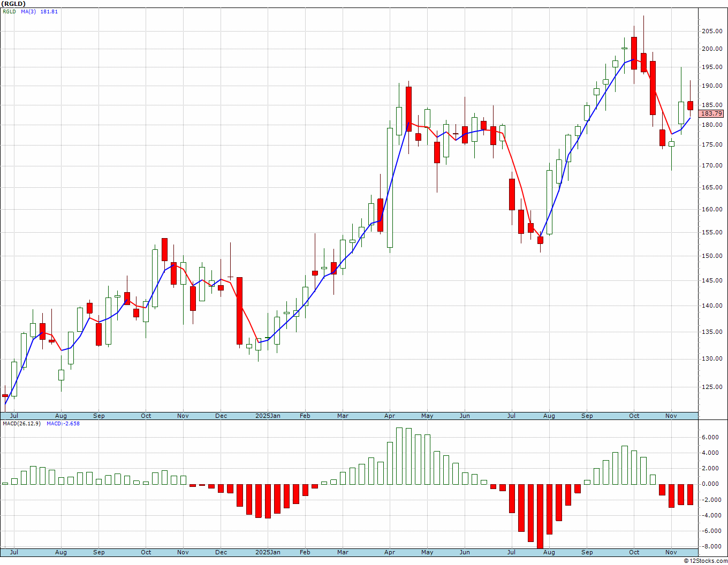The image size is (728, 565).
Task: Click the 125.00 price axis label
Action: tap(712, 387)
